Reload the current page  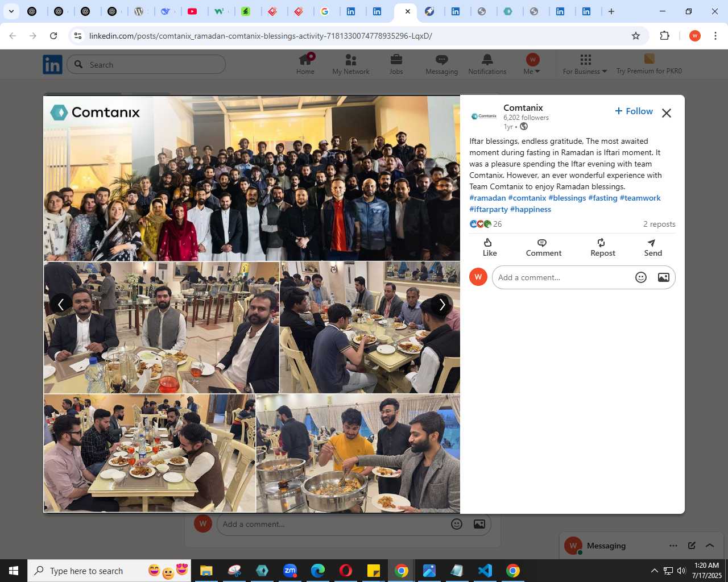pos(53,36)
